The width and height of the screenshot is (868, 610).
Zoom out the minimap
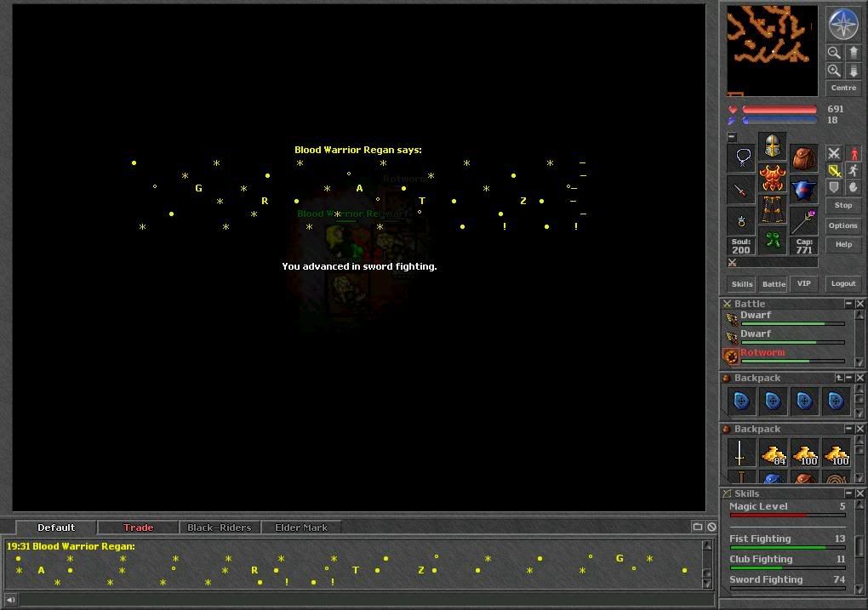coord(834,53)
